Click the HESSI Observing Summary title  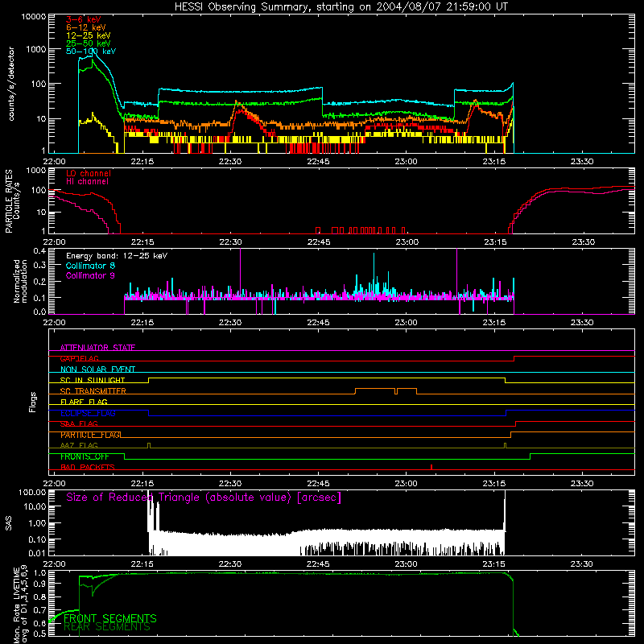[x=341, y=7]
